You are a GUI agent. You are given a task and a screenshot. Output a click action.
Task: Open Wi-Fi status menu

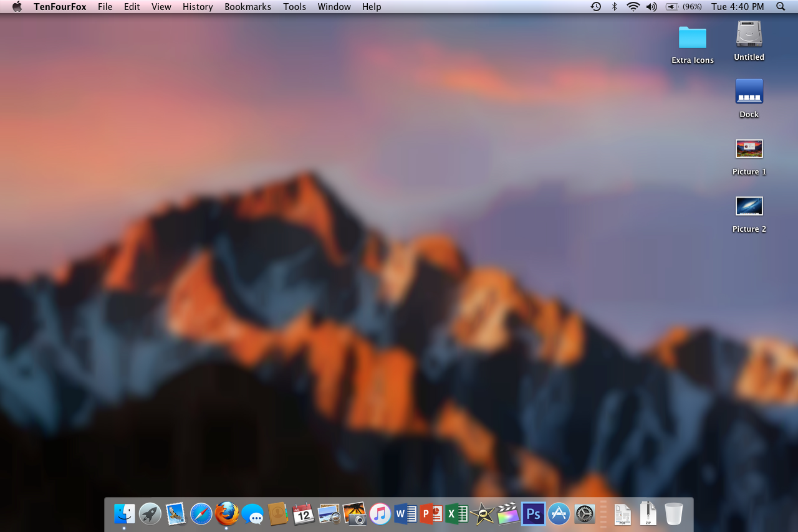coord(633,7)
